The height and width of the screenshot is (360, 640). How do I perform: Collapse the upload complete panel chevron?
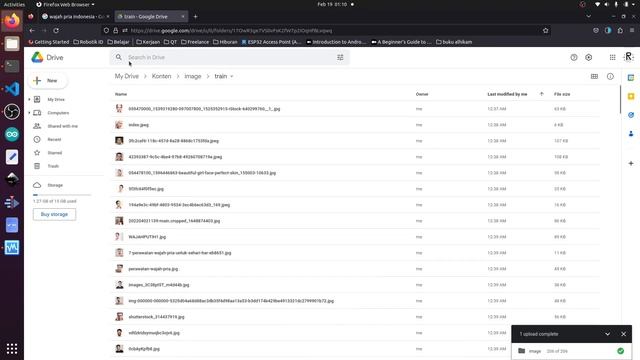pos(607,334)
